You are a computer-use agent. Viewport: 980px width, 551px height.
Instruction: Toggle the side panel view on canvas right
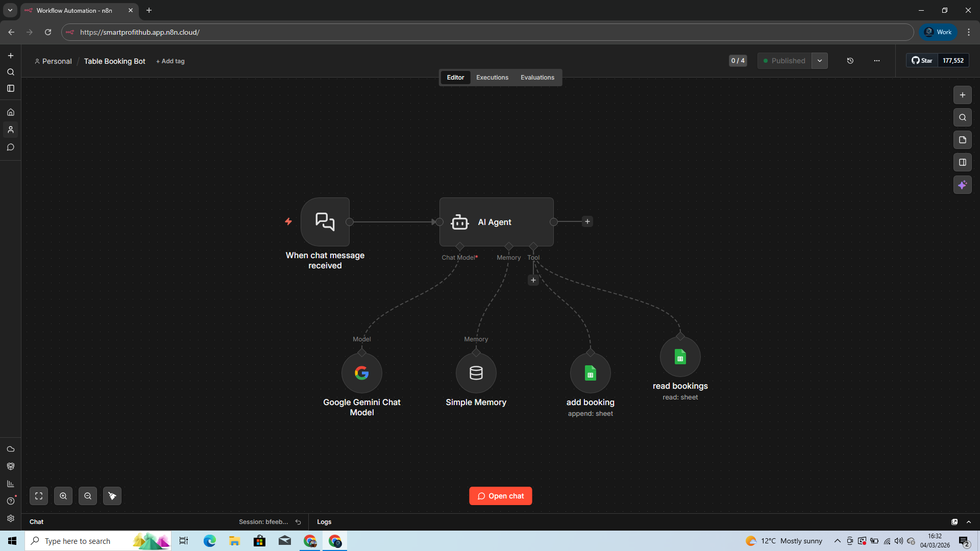click(x=962, y=162)
